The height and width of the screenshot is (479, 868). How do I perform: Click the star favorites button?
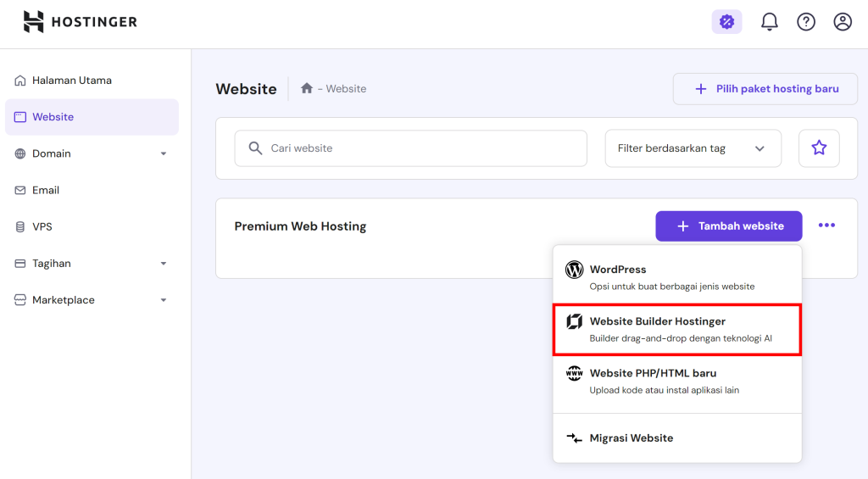coord(819,148)
